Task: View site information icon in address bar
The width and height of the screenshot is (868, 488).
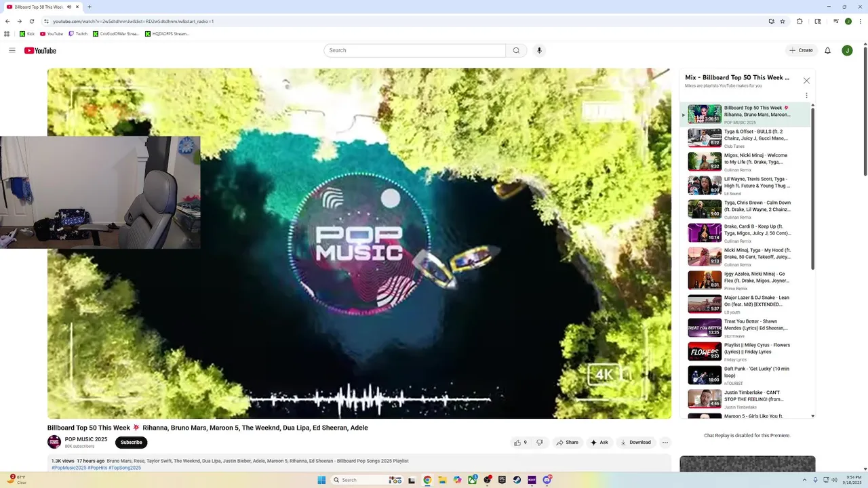Action: (47, 21)
